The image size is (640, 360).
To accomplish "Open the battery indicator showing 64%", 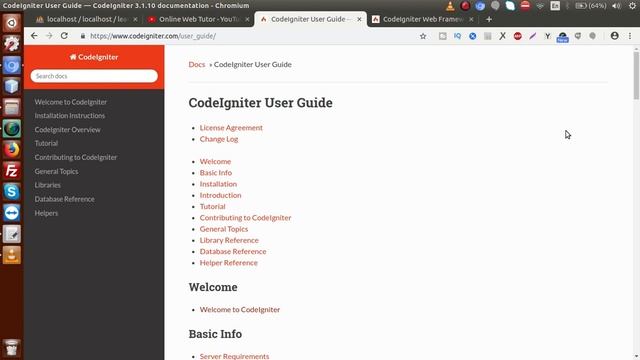I will [590, 6].
